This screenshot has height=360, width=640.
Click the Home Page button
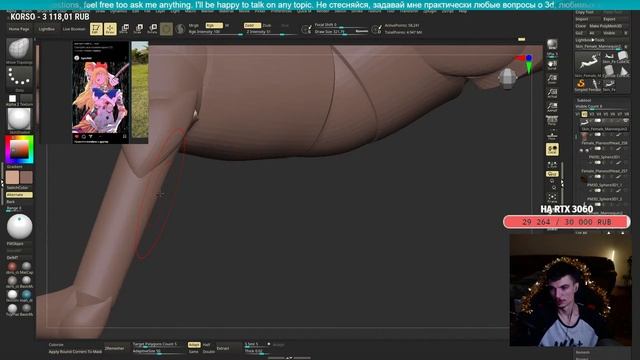[x=19, y=29]
